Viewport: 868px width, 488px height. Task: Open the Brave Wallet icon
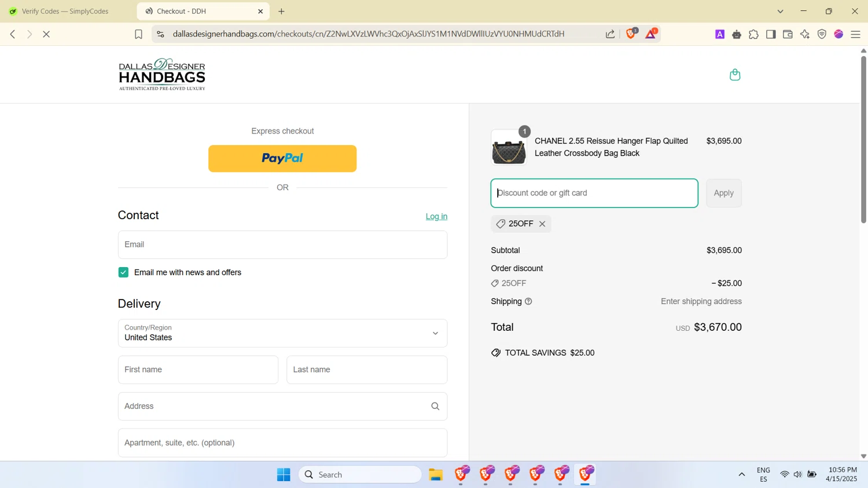tap(788, 35)
